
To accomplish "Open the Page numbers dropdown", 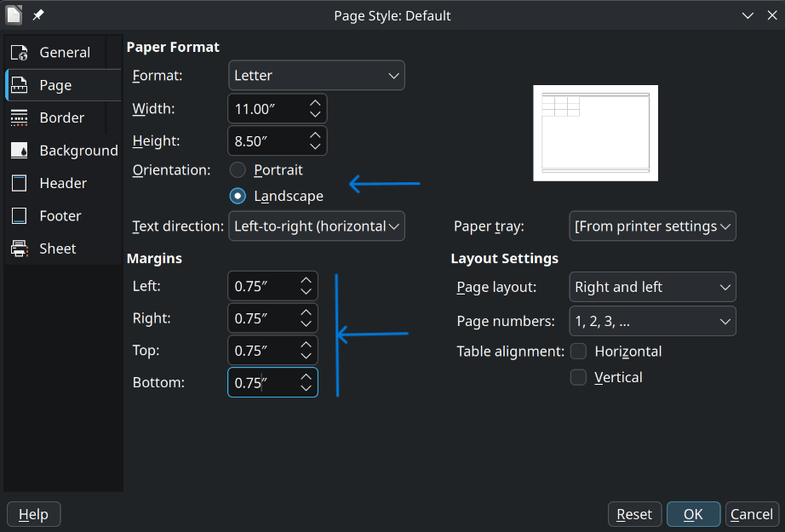I will 652,321.
